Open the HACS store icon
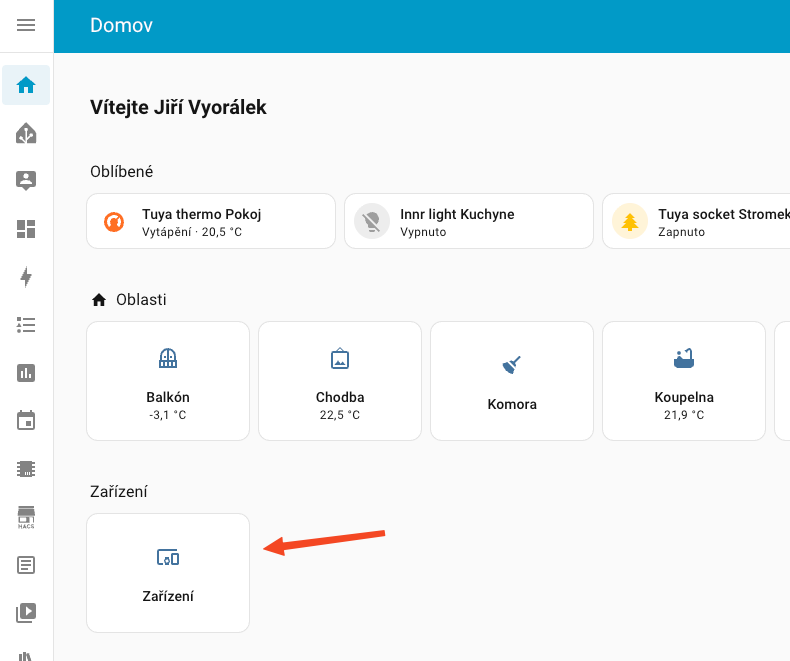Image resolution: width=790 pixels, height=661 pixels. coord(26,517)
